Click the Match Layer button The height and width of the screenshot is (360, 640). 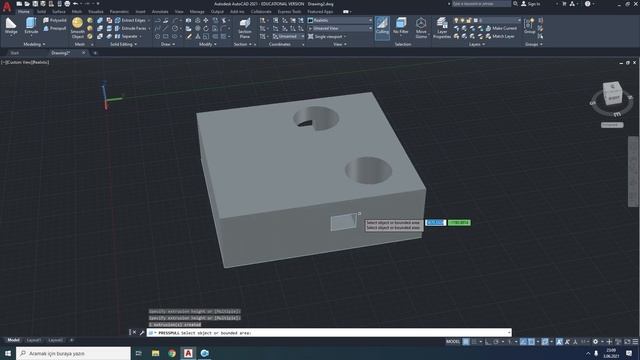500,36
